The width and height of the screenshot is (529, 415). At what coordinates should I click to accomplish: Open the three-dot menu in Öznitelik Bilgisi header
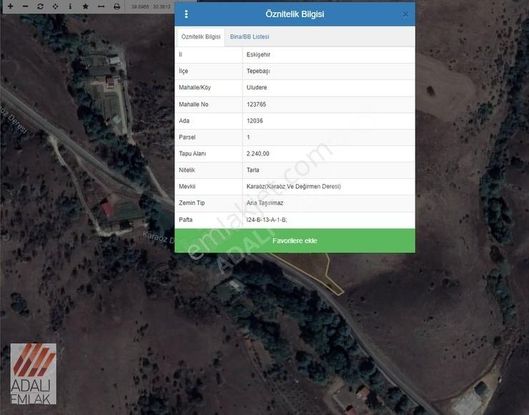click(186, 14)
